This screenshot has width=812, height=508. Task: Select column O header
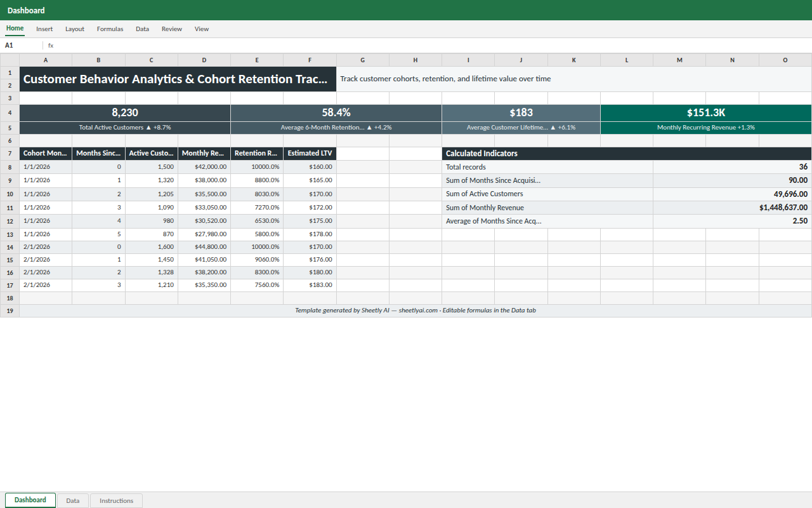(785, 60)
